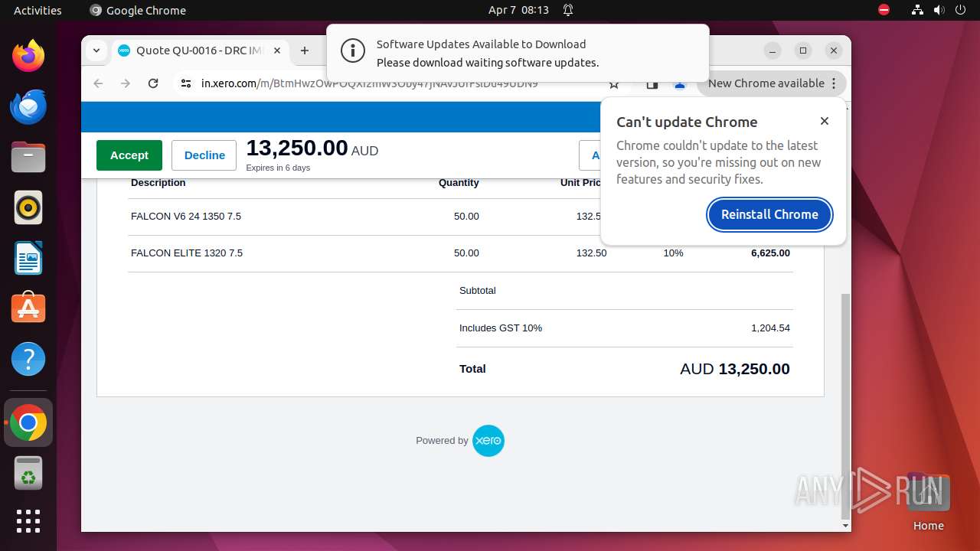
Task: Open the Files manager in the dock
Action: [x=28, y=157]
